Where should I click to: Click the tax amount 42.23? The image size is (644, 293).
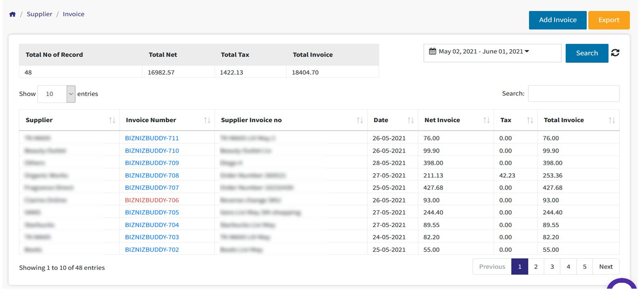(x=507, y=176)
